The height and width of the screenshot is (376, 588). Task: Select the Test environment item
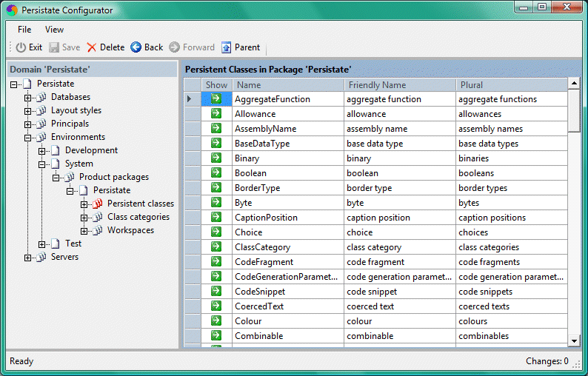click(73, 244)
